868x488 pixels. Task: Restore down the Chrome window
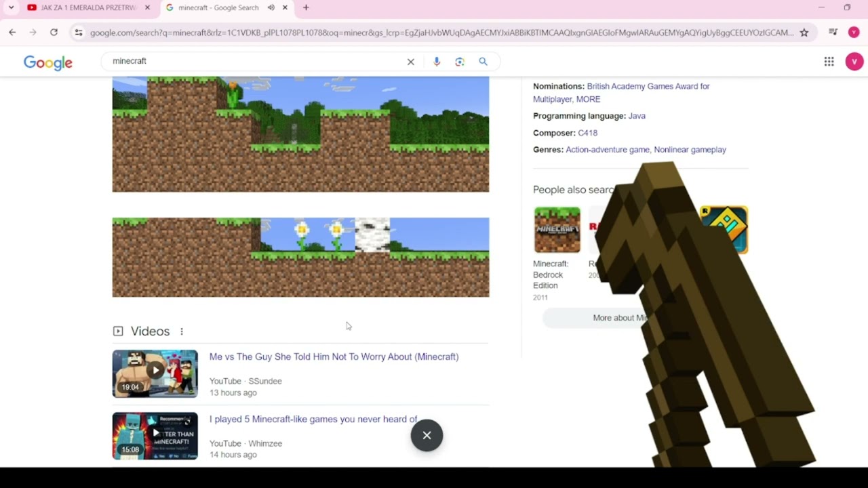847,7
